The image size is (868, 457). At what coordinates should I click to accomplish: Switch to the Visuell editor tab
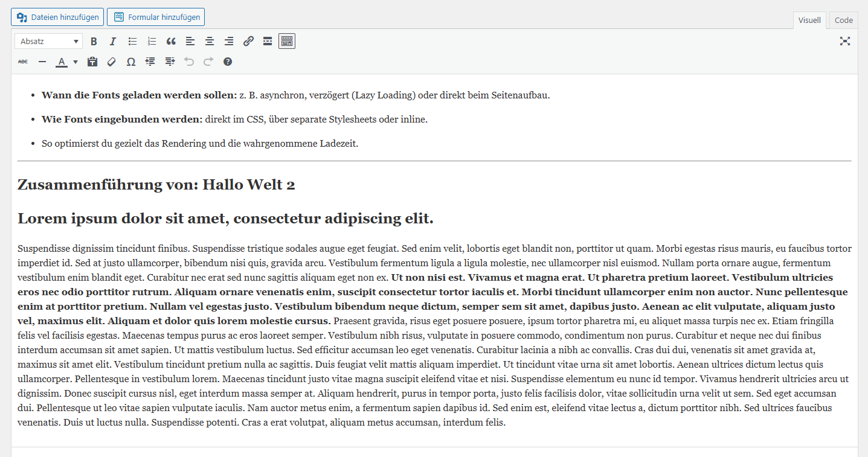click(x=809, y=21)
